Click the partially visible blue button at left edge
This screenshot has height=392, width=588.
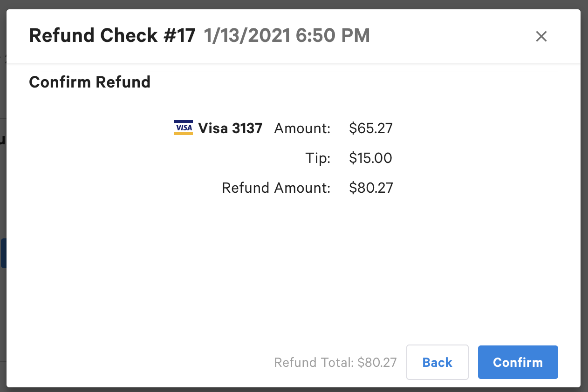point(3,253)
